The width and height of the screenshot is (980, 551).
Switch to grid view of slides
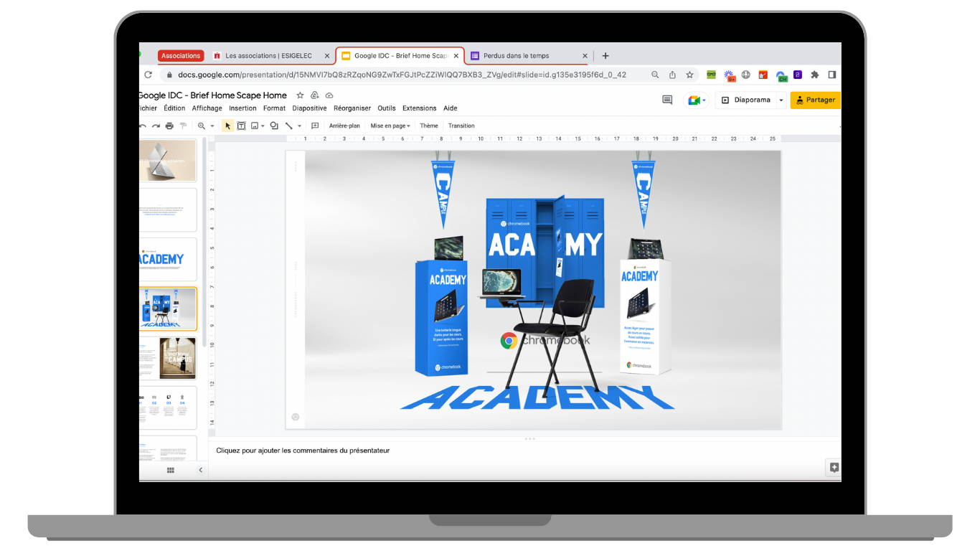point(171,470)
